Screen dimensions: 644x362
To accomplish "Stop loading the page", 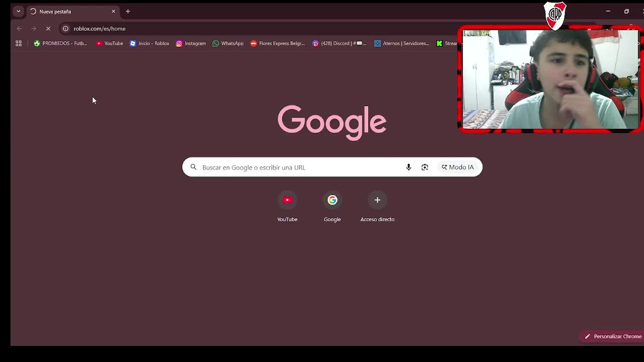I will (x=48, y=29).
